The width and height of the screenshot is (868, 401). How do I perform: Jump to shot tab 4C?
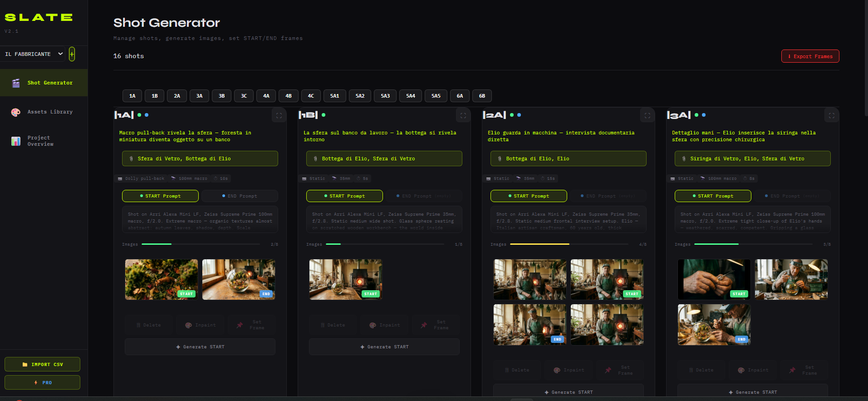(311, 96)
